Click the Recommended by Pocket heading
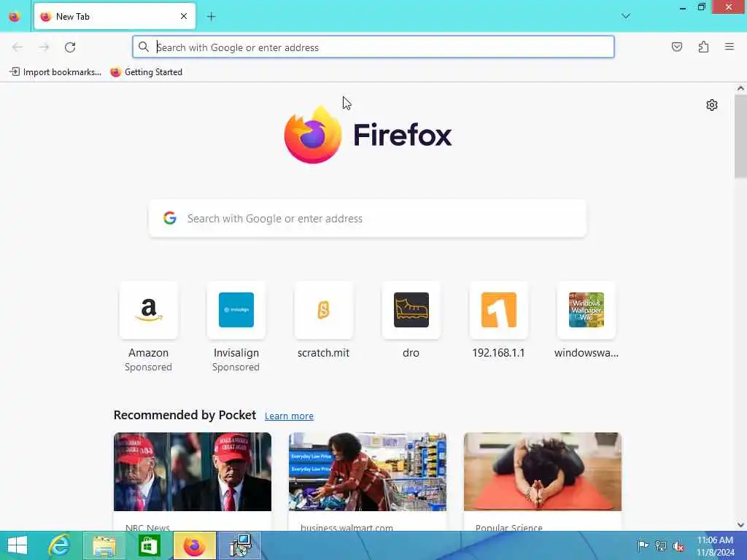 pos(185,415)
